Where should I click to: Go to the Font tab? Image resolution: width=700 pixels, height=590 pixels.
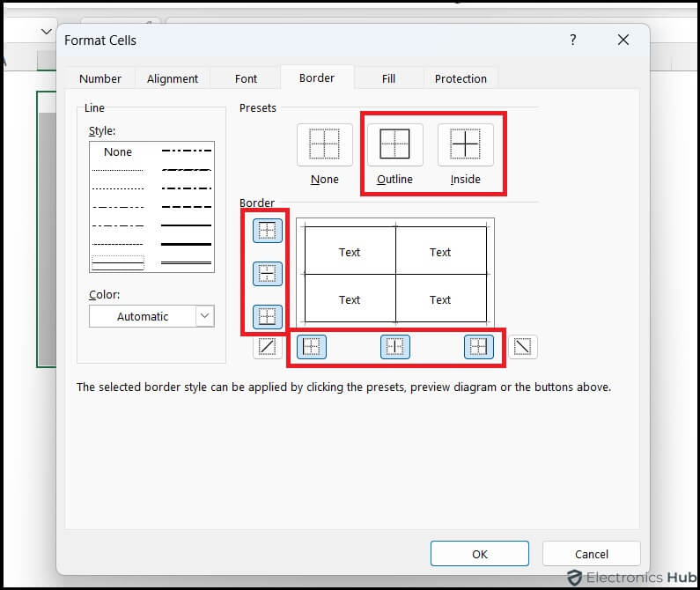[x=246, y=78]
